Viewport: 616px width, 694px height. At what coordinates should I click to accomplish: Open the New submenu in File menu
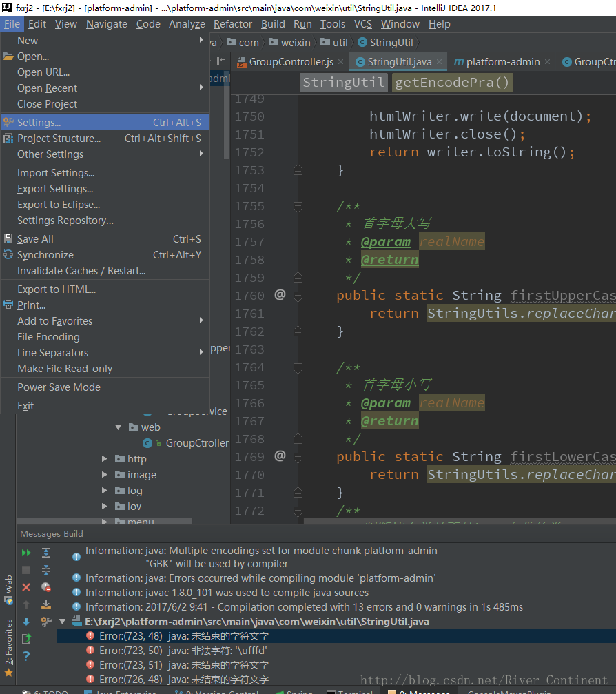tap(105, 40)
